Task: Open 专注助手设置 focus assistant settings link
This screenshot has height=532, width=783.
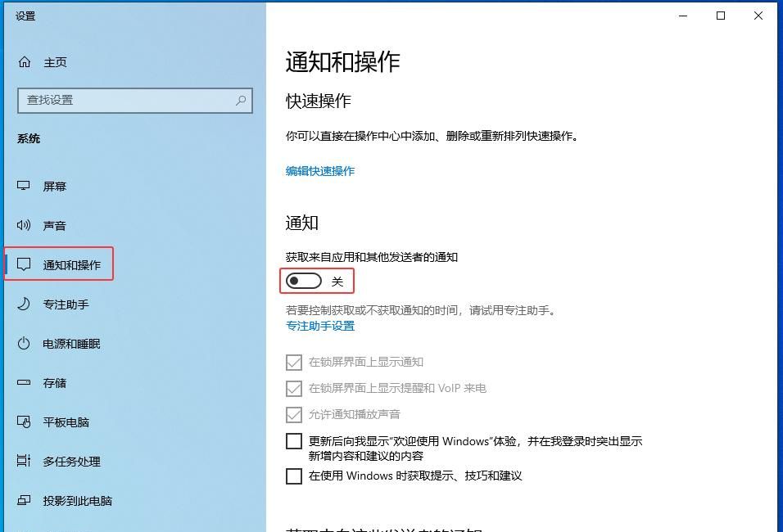Action: pyautogui.click(x=318, y=325)
